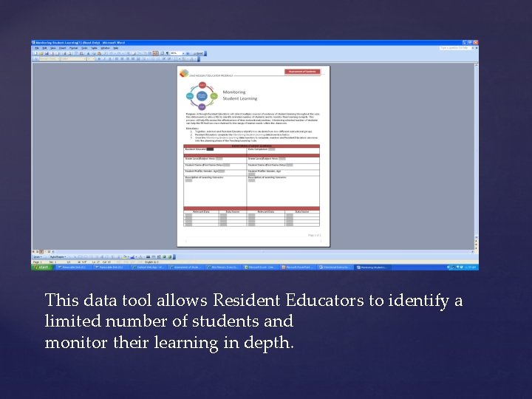Click the red Assessment of Evidence button
532x399 pixels.
(302, 72)
